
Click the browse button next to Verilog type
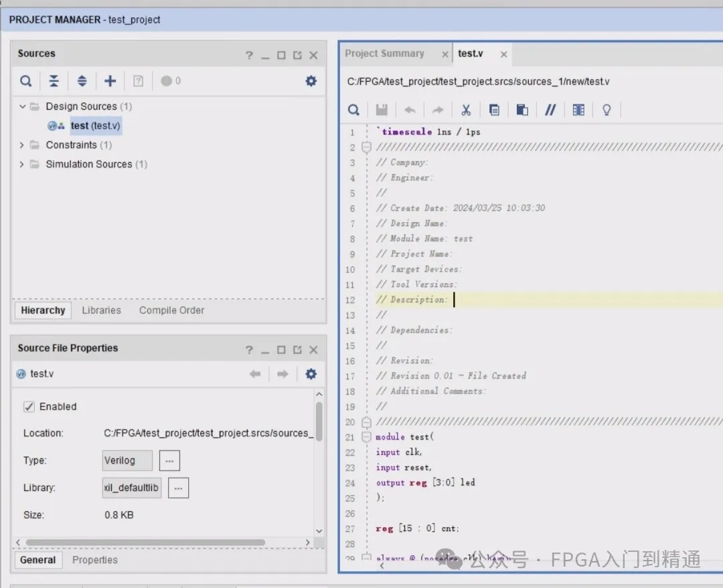point(169,460)
